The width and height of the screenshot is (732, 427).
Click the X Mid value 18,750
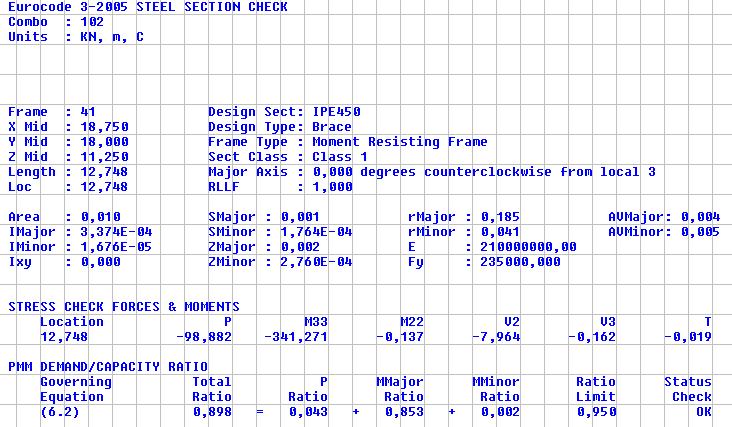[105, 127]
